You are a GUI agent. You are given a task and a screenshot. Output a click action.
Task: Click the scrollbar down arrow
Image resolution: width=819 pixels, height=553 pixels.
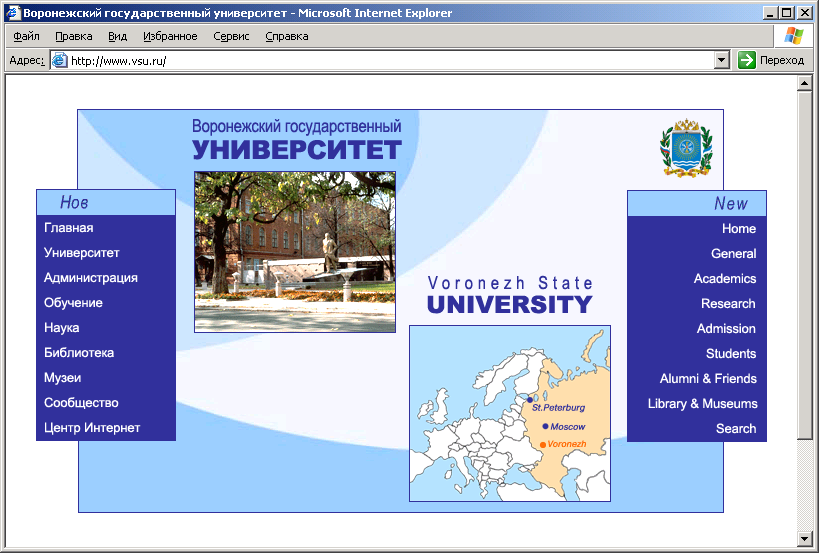coord(804,538)
